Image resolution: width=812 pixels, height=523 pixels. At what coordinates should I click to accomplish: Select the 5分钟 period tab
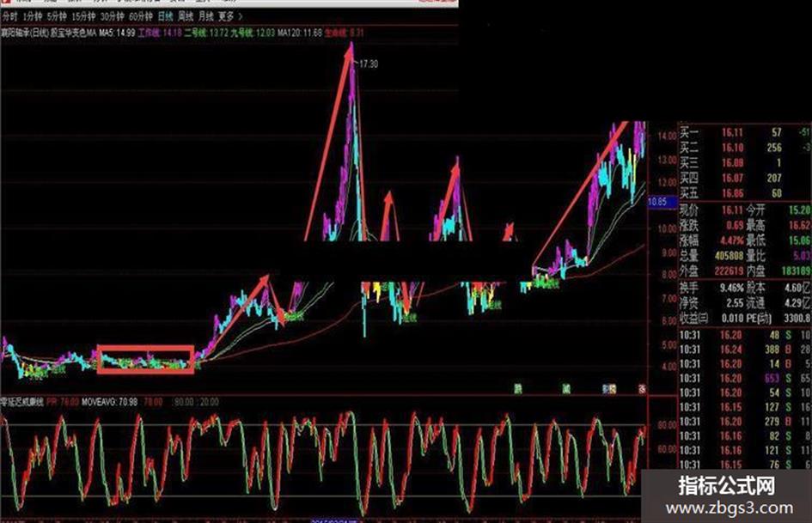point(57,16)
